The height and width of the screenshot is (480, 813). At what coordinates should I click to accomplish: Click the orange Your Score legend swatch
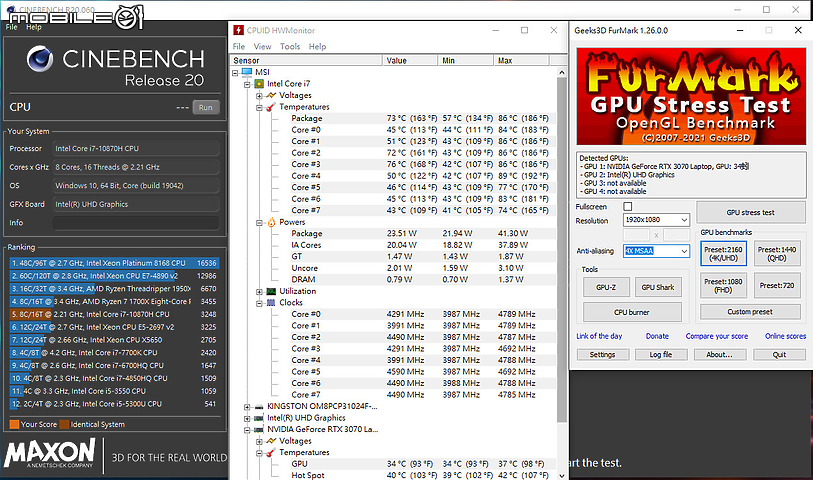coord(15,424)
